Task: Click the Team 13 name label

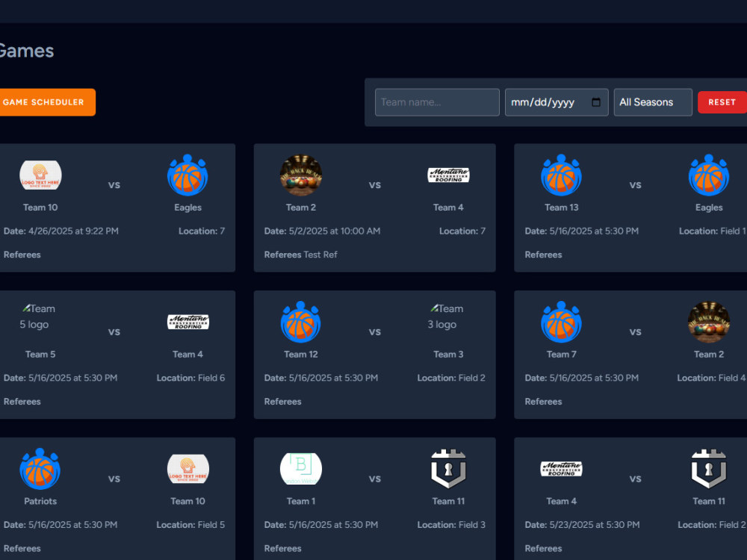Action: [x=561, y=207]
